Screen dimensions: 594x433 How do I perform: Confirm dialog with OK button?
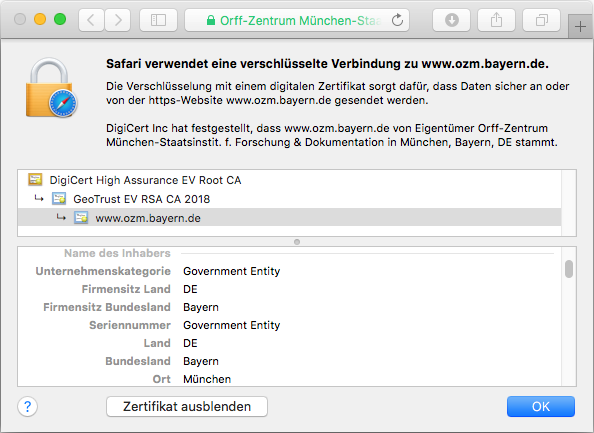541,406
